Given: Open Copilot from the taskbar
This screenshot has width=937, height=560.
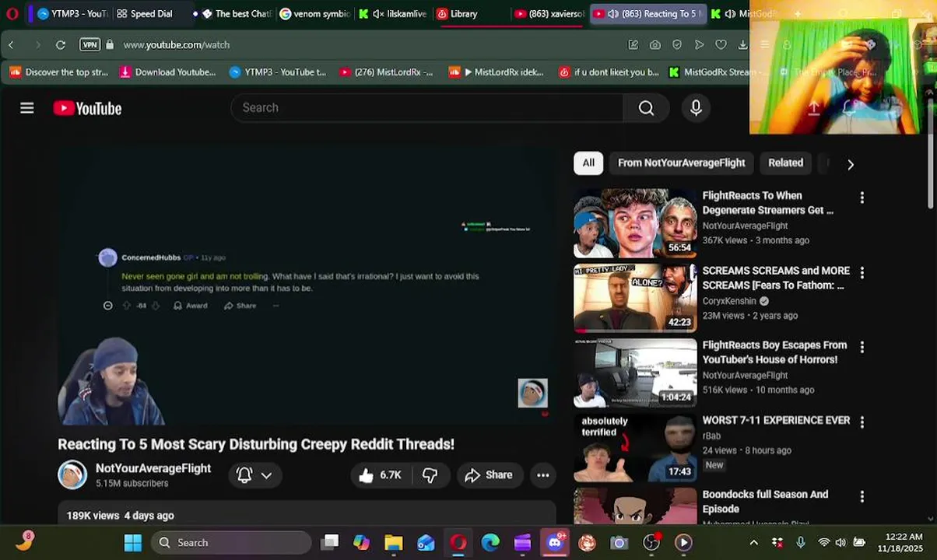Looking at the screenshot, I should click(x=361, y=543).
